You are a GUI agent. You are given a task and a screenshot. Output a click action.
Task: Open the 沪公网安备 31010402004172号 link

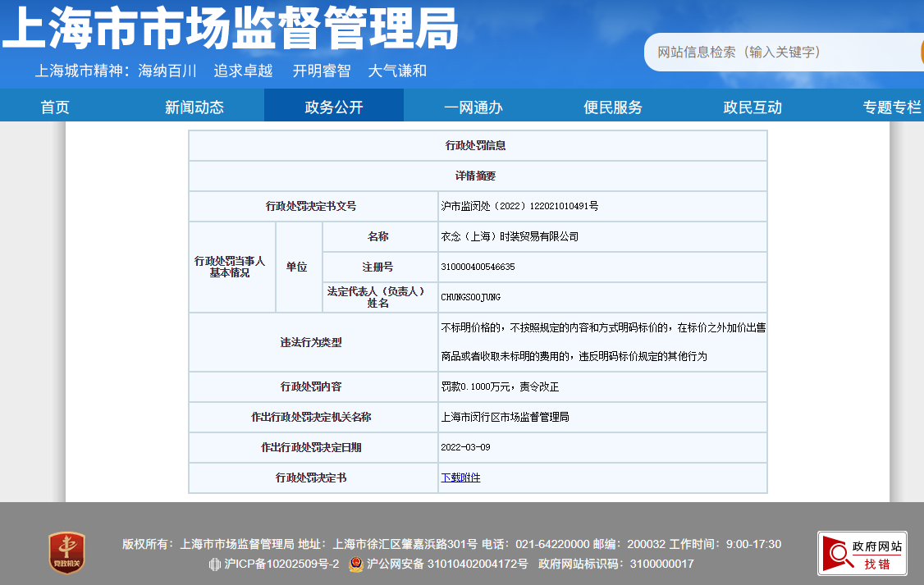point(447,564)
